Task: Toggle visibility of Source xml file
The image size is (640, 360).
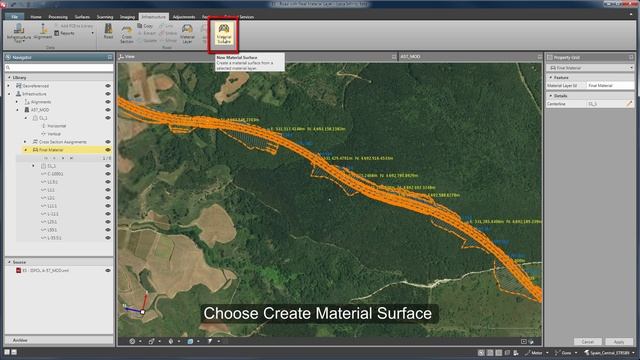Action: (108, 270)
